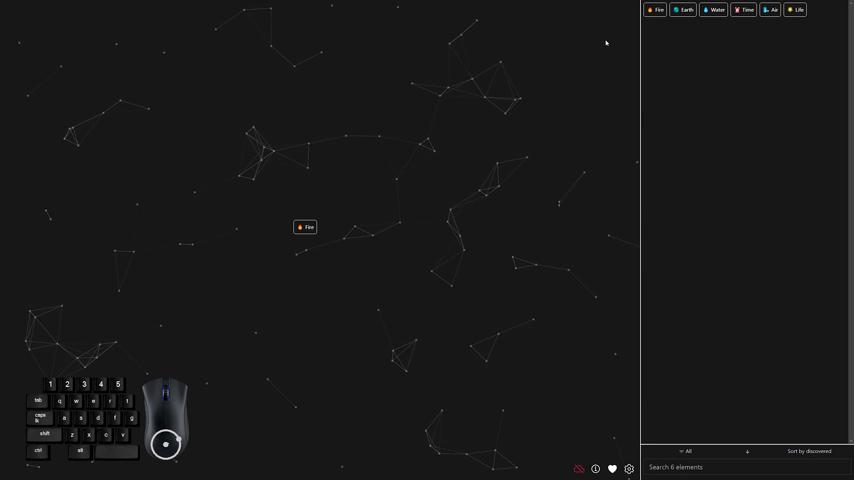The width and height of the screenshot is (854, 480).
Task: Select the Earth element in sidebar
Action: pos(683,10)
